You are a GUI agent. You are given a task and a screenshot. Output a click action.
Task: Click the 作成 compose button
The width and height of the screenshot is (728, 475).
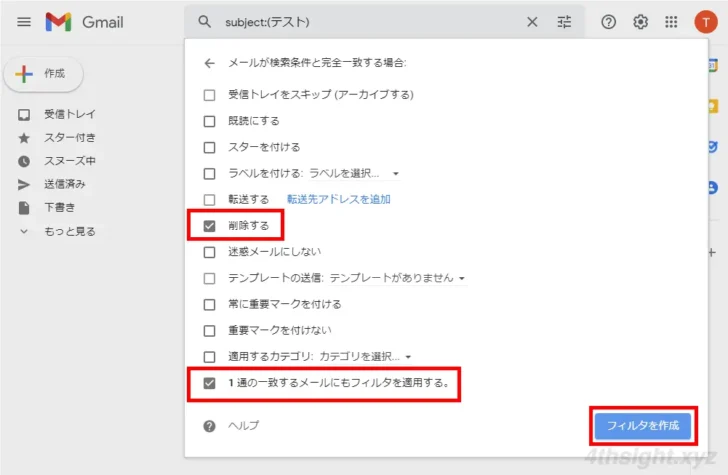(43, 74)
